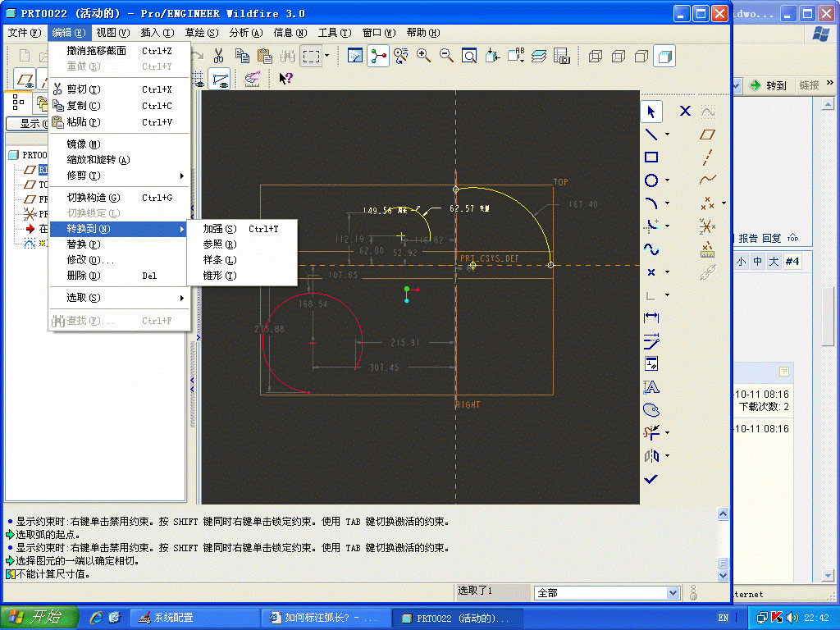Click the Datum Plane tool
The width and height of the screenshot is (840, 630).
pos(708,135)
